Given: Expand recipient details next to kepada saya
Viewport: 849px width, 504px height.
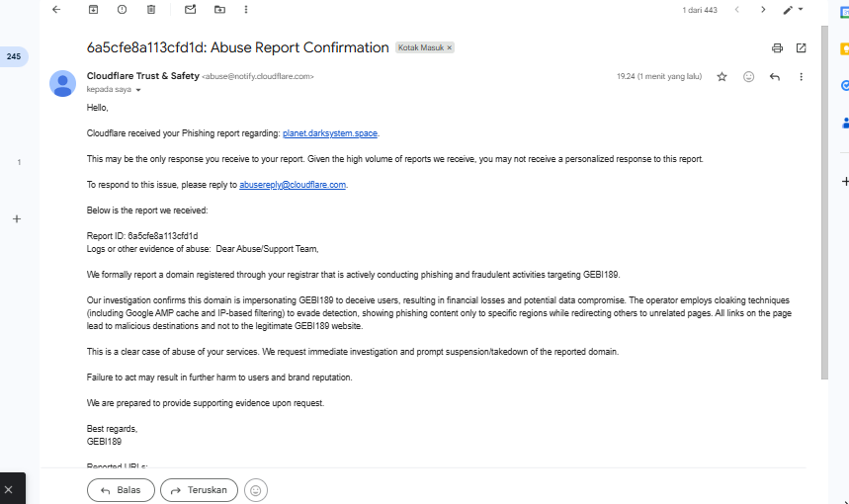Looking at the screenshot, I should tap(138, 90).
